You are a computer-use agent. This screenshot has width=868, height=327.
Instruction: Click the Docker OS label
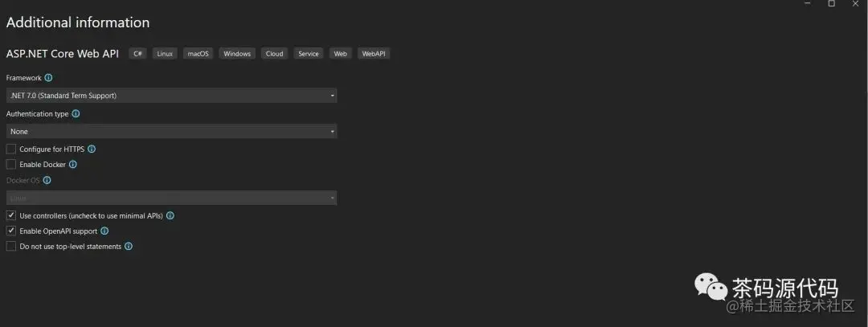(23, 180)
